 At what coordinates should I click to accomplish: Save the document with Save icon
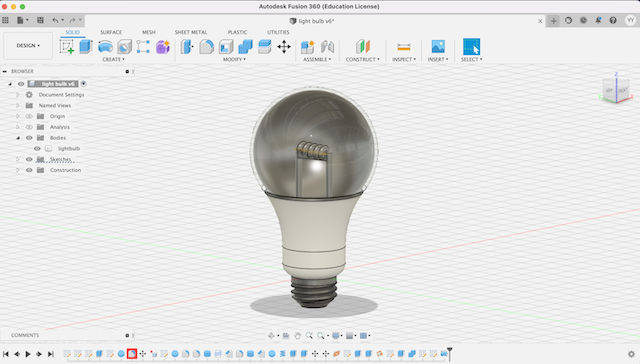click(40, 20)
